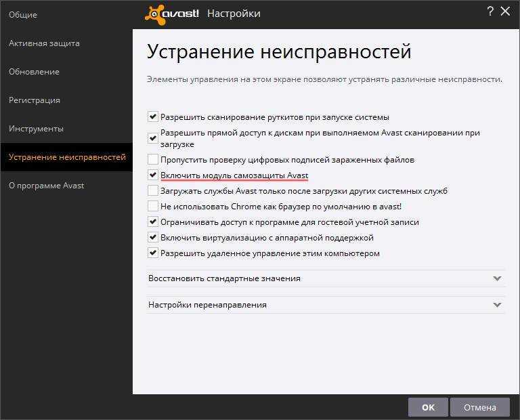
Task: Toggle limiting program access for guest account
Action: [x=152, y=222]
